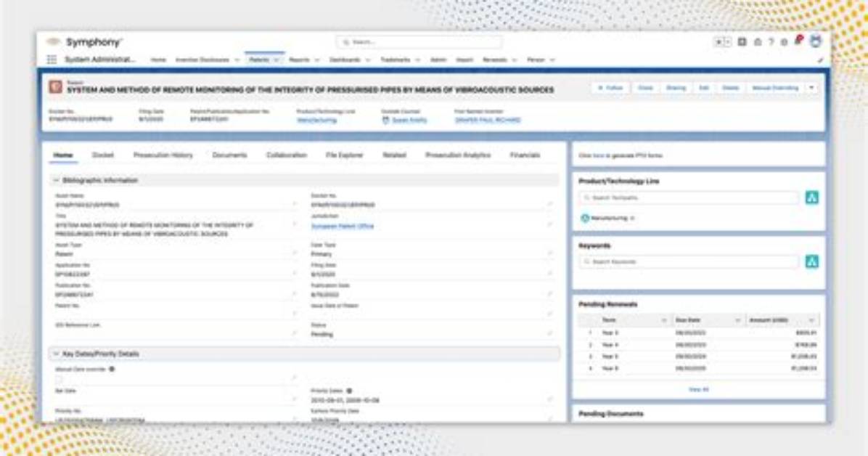
Task: Open the Reports nav dropdown arrow
Action: pyautogui.click(x=317, y=60)
